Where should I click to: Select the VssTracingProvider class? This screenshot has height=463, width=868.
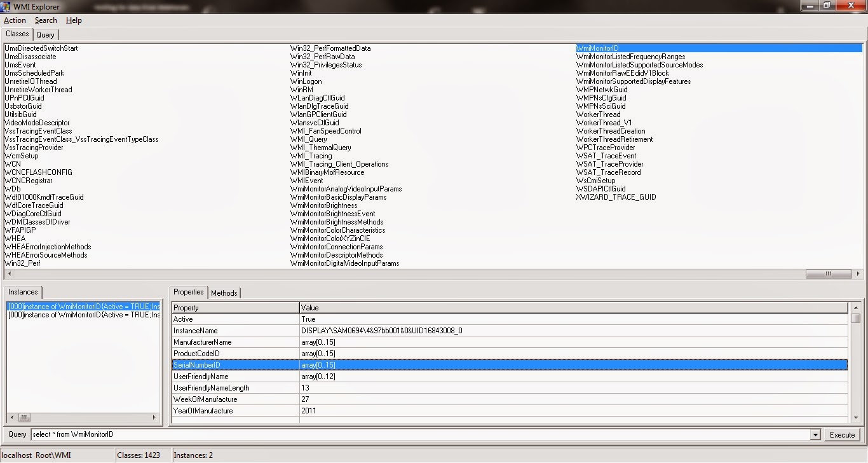point(34,148)
